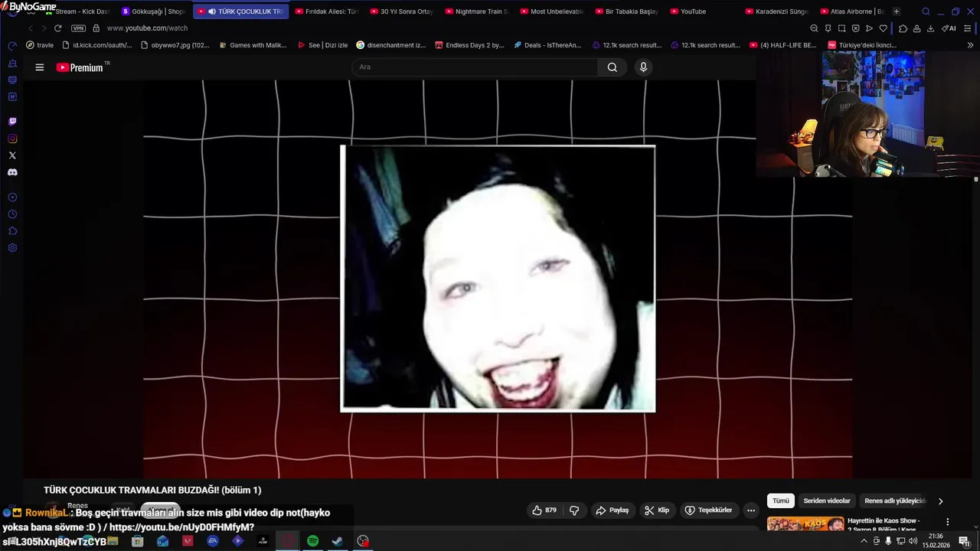Open options menu for Hayrettin ile Kaos Show
This screenshot has height=551, width=980.
coord(947,522)
